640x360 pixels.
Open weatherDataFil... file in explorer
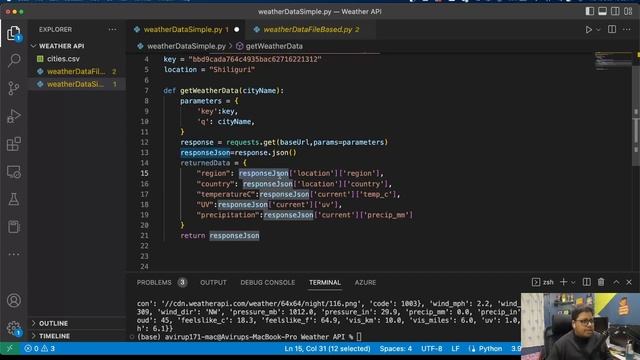(x=76, y=71)
